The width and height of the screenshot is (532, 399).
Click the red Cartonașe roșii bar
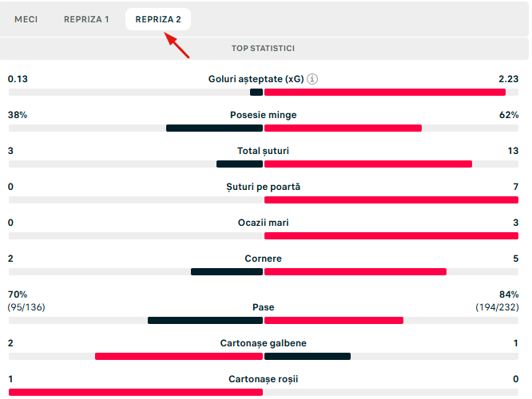click(x=136, y=392)
